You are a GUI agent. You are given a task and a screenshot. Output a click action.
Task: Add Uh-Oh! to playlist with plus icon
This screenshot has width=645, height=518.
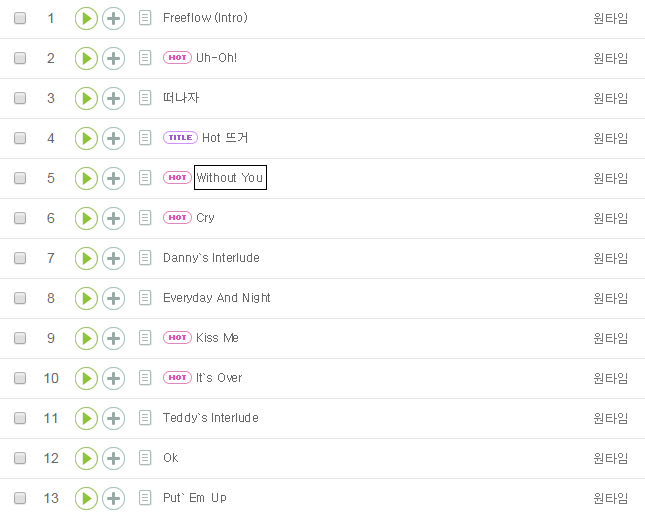click(x=114, y=58)
